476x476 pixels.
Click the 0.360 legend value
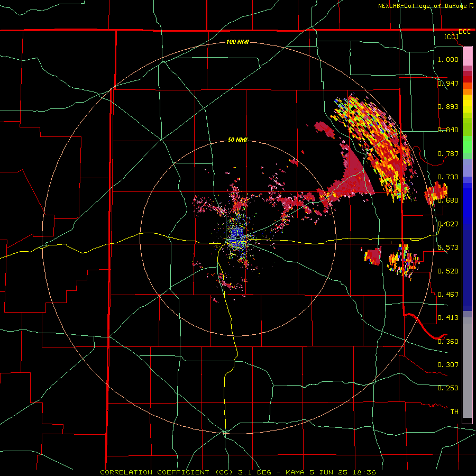[448, 342]
